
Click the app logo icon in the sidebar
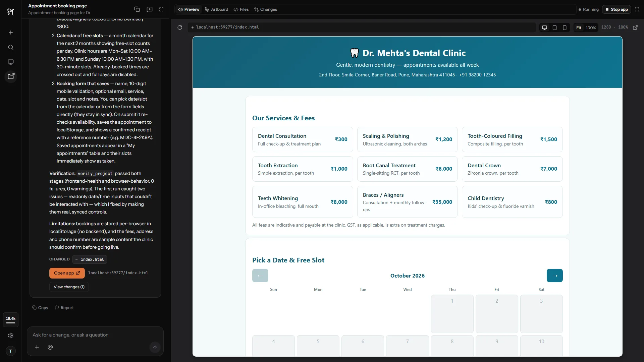click(x=11, y=12)
